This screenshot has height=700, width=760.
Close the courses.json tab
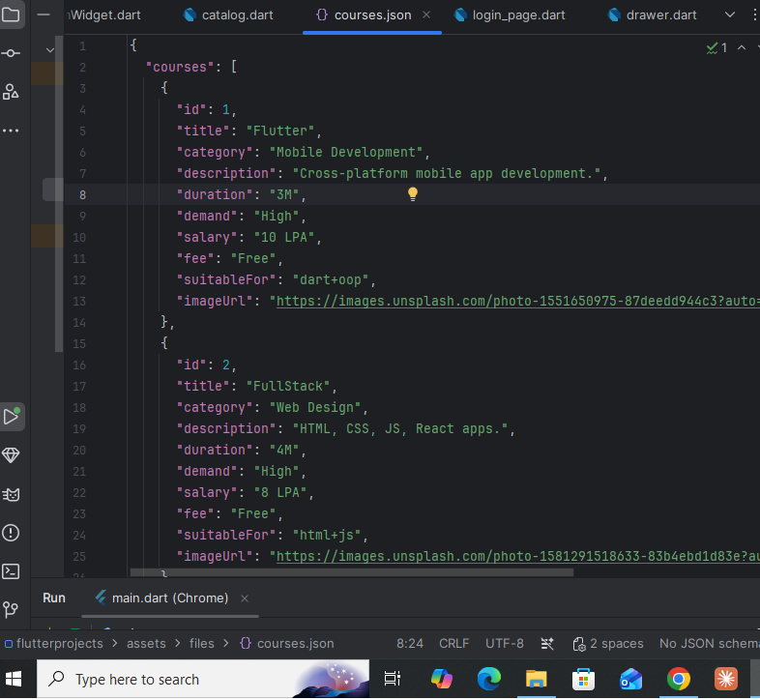click(426, 15)
